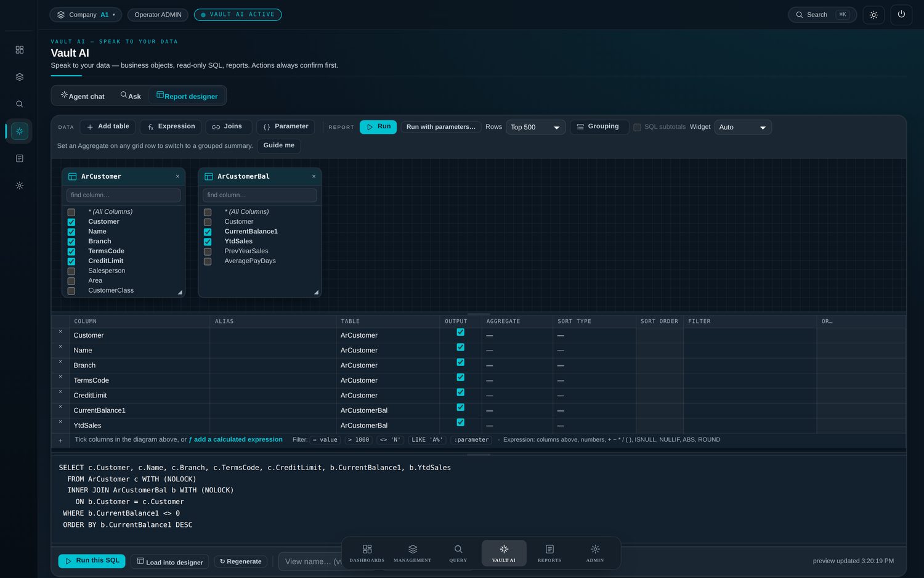
Task: Focus ArCustomer find column field
Action: [x=123, y=195]
